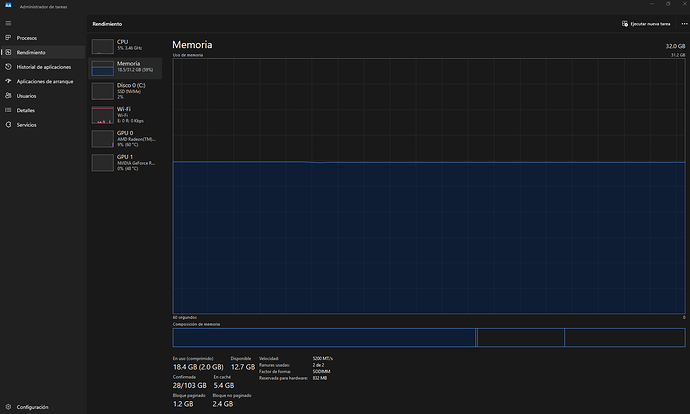This screenshot has height=414, width=690.
Task: Click the Servicios sidebar icon
Action: point(8,125)
